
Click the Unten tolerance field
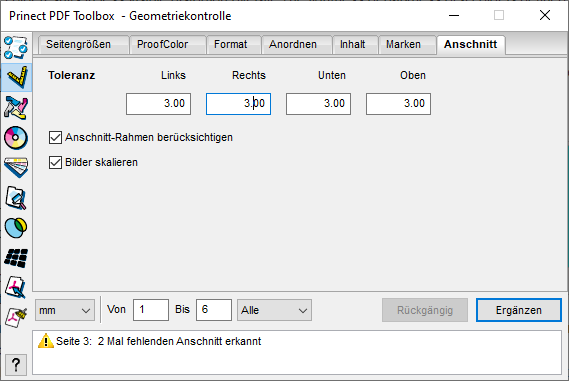(x=318, y=104)
